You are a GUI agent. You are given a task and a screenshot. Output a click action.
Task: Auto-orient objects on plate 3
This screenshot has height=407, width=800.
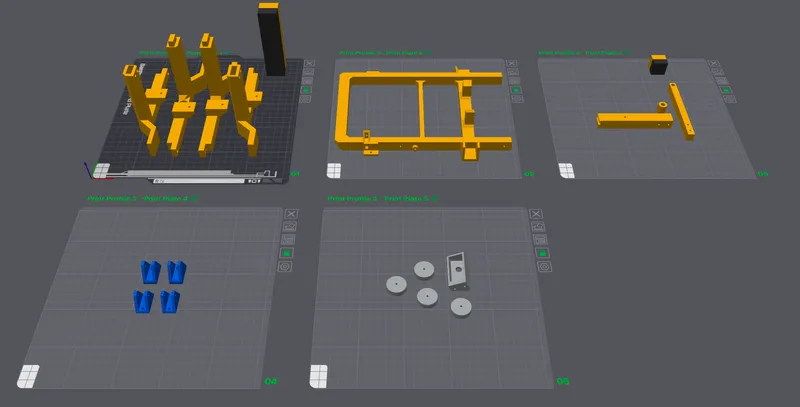click(x=717, y=72)
